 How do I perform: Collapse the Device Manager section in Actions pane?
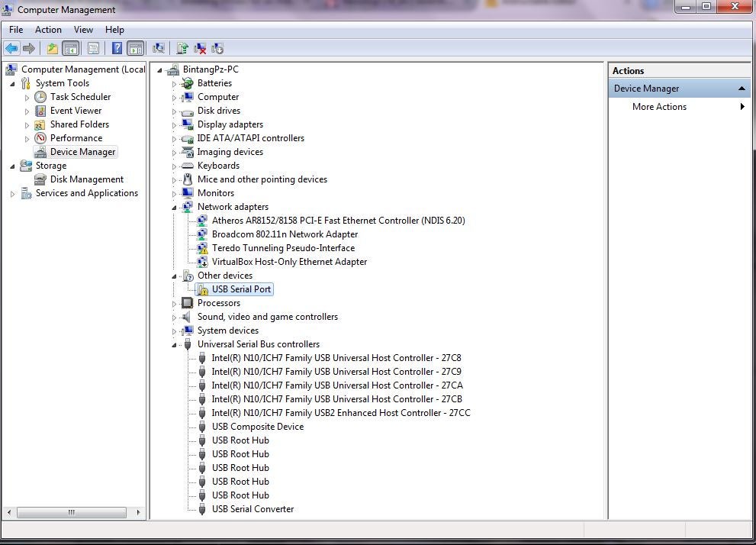(742, 89)
